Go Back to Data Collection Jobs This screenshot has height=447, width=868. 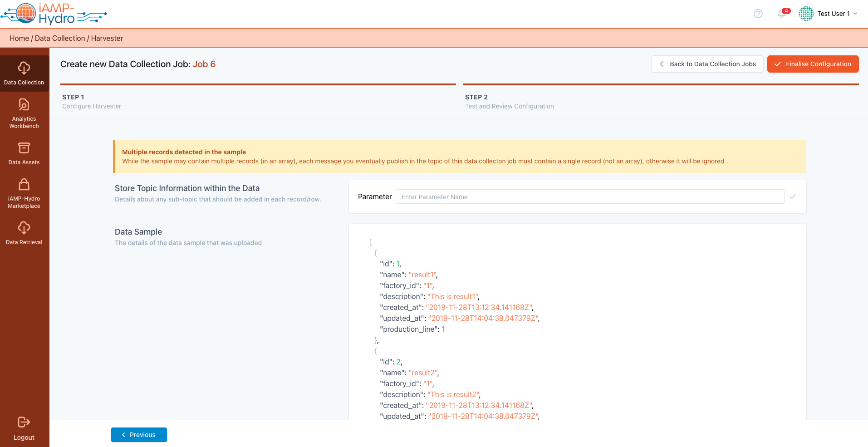(707, 64)
